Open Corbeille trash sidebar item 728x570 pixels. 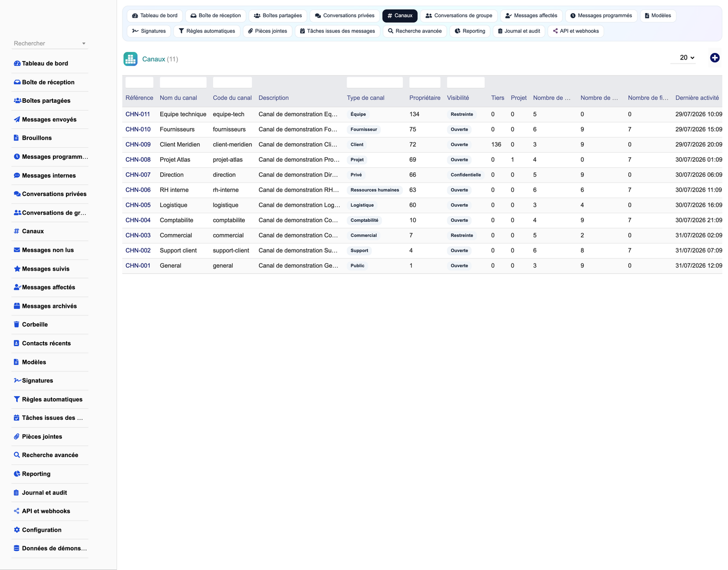tap(50, 325)
